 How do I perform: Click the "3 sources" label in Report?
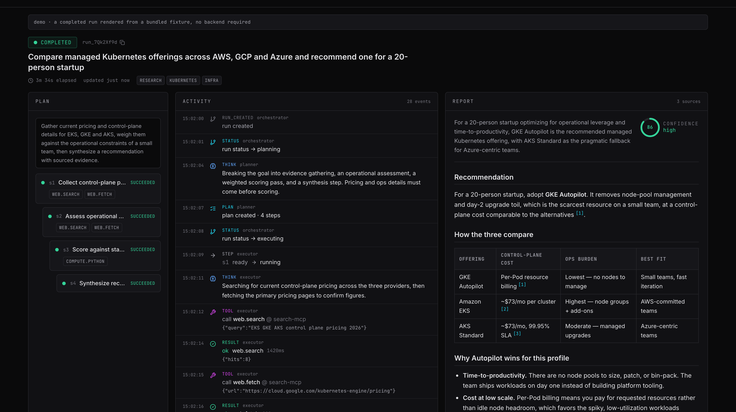[688, 101]
